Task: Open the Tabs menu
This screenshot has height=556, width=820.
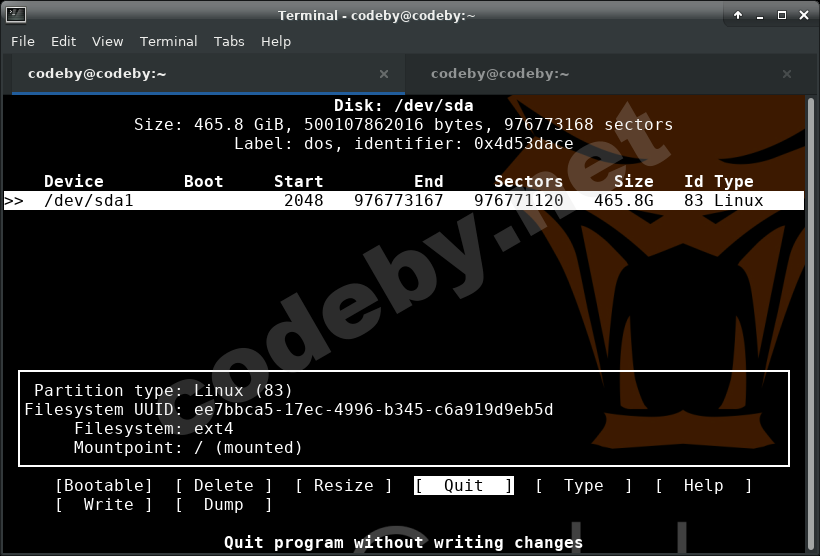Action: 229,41
